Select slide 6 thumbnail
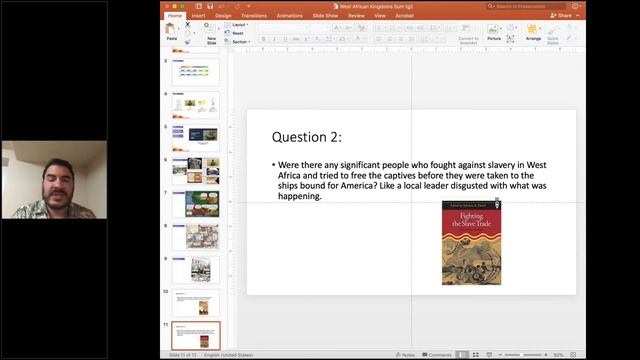Viewport: 640px width, 360px height. tap(196, 171)
